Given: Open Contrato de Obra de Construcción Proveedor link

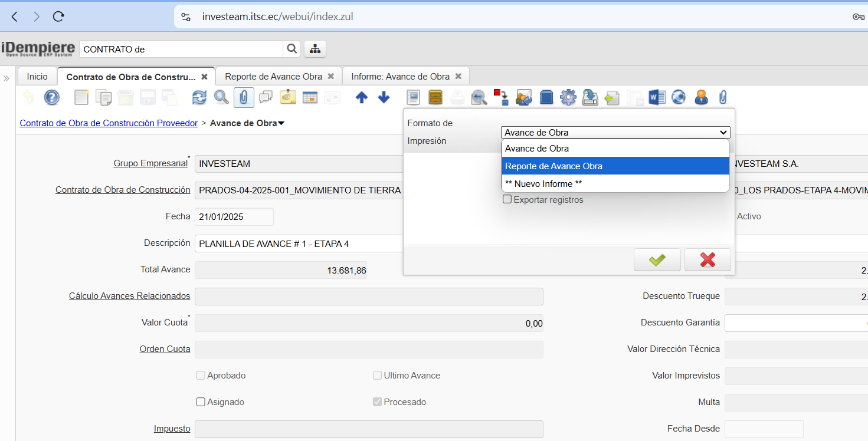Looking at the screenshot, I should tap(109, 123).
